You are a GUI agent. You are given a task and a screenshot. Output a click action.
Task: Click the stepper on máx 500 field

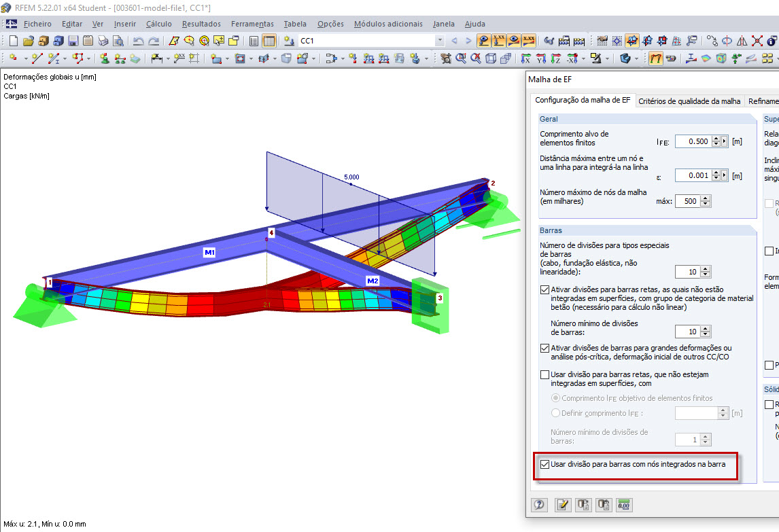(x=705, y=201)
